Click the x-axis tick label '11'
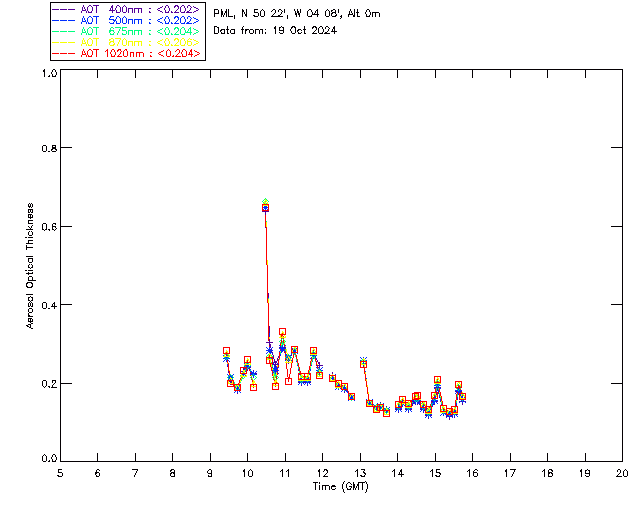The width and height of the screenshot is (640, 512). (285, 473)
